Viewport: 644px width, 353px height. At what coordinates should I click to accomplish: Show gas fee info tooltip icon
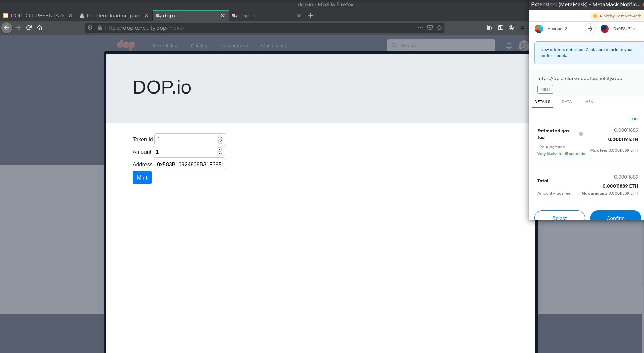click(581, 134)
